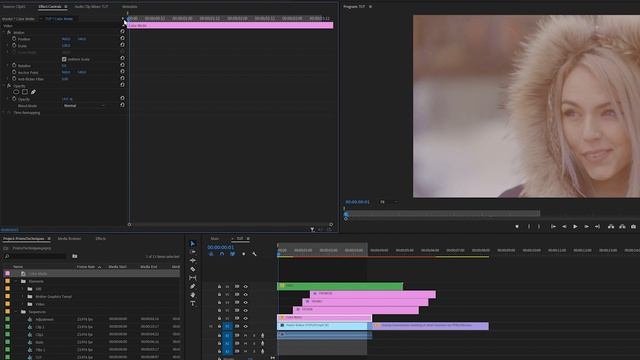Click the folder icon beside the project search

pos(75,256)
